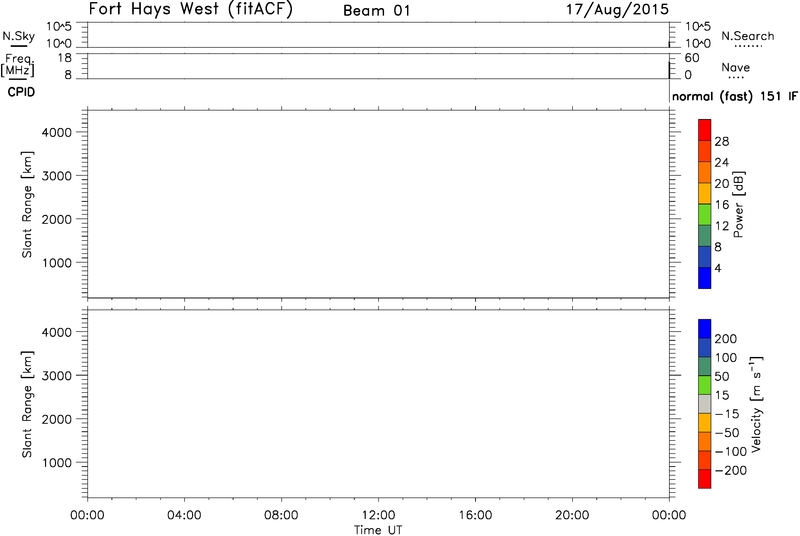The width and height of the screenshot is (800, 536).
Task: Click the '200' Velocity colorbar value
Action: click(726, 339)
